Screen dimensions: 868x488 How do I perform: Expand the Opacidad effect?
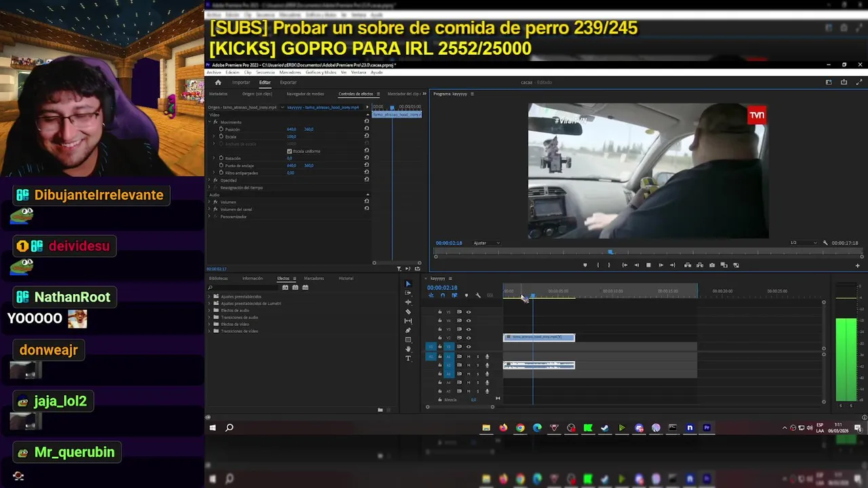[x=210, y=180]
